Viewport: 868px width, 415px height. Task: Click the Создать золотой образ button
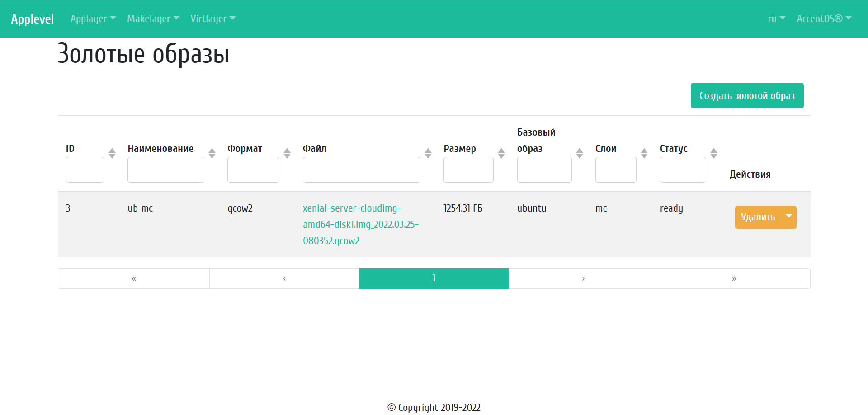pos(747,95)
